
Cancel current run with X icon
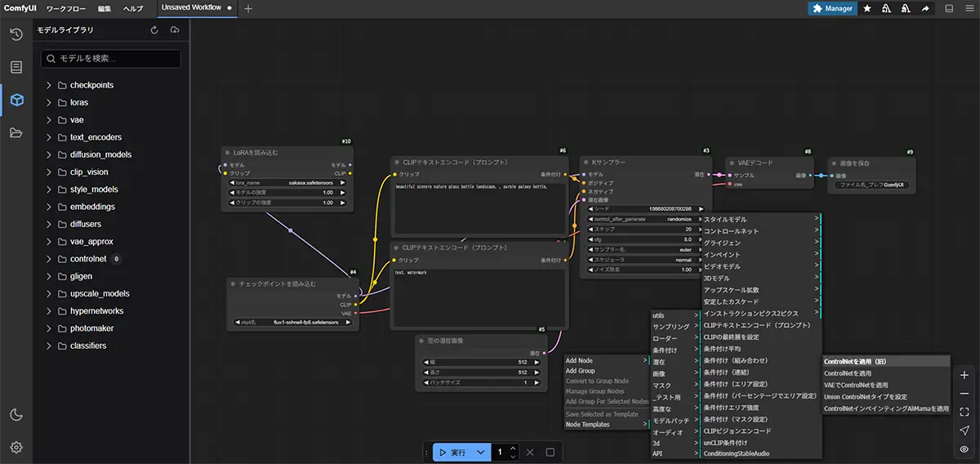click(x=530, y=452)
